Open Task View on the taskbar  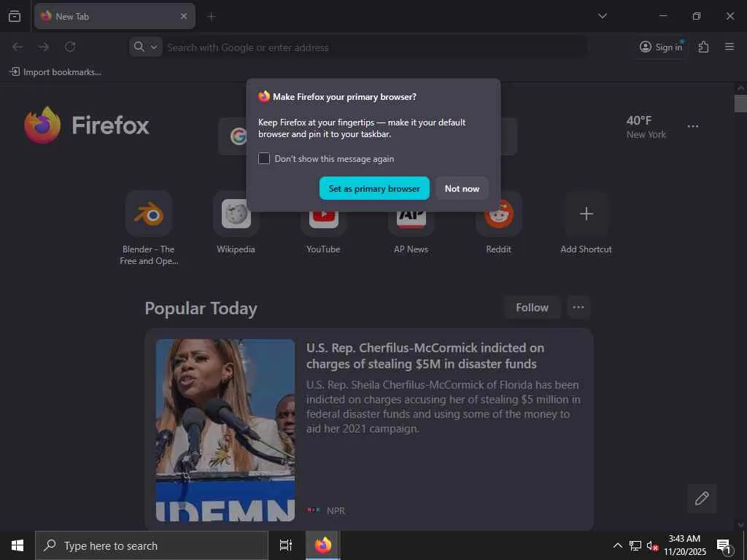point(286,545)
